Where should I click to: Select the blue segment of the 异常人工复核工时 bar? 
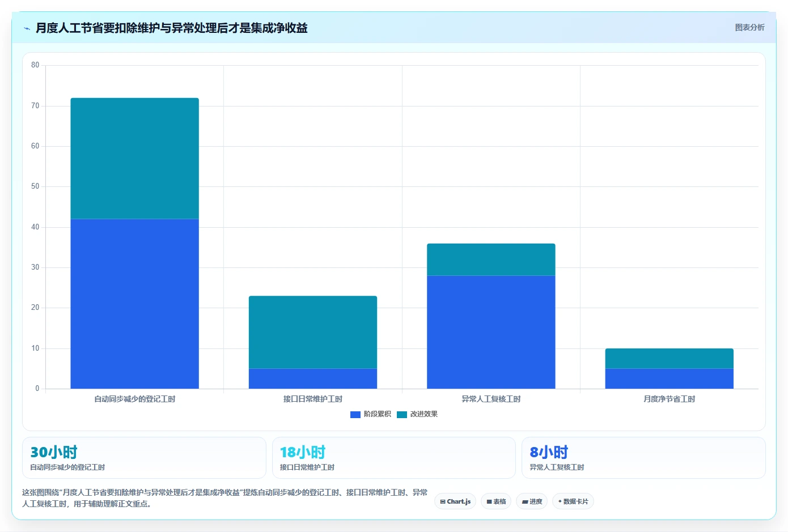tap(491, 332)
